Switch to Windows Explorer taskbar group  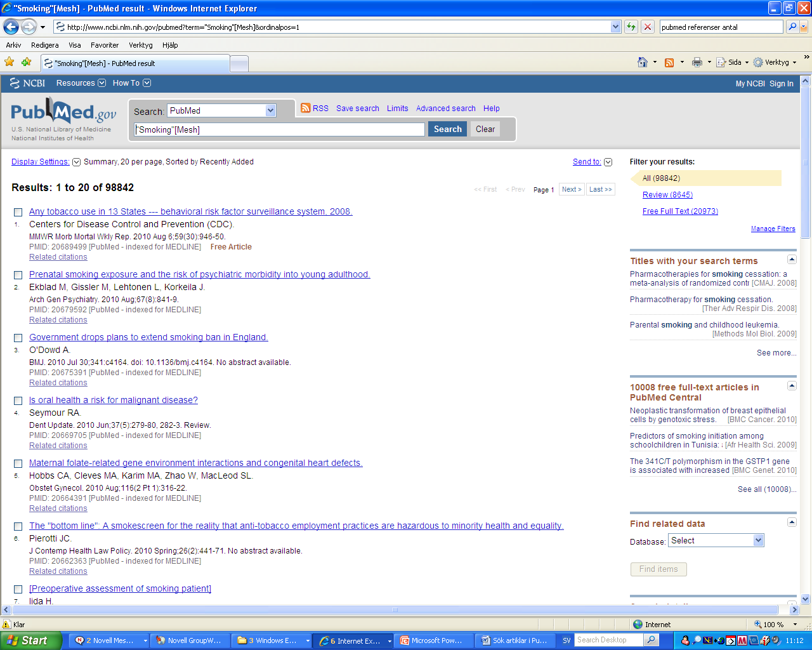pos(271,640)
